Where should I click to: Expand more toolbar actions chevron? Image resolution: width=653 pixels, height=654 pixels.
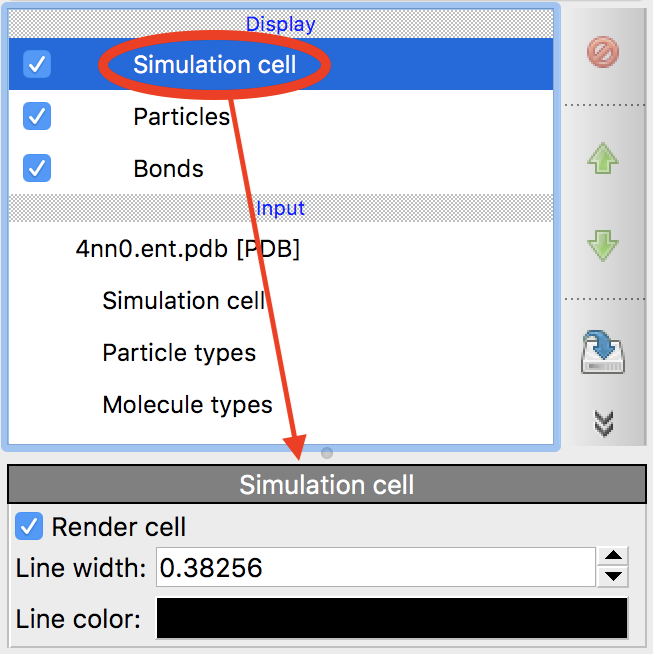[x=603, y=424]
